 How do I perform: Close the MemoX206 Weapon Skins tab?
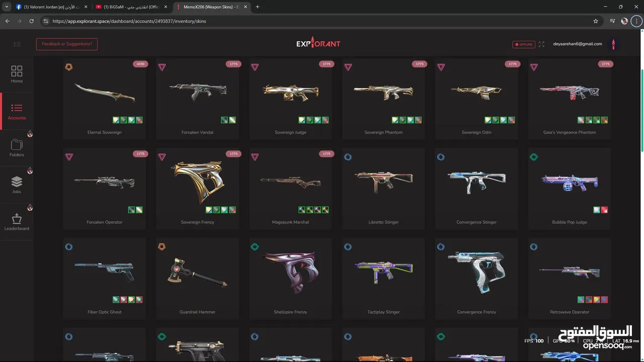(x=245, y=7)
